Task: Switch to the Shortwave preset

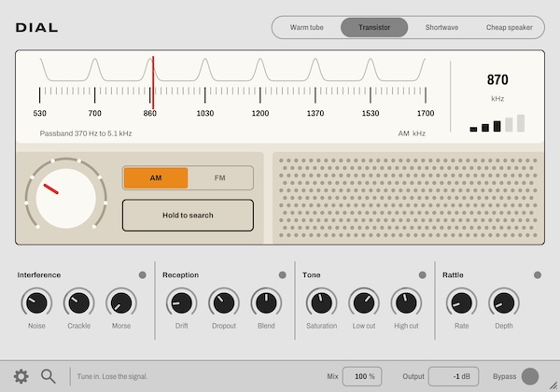Action: coord(441,27)
